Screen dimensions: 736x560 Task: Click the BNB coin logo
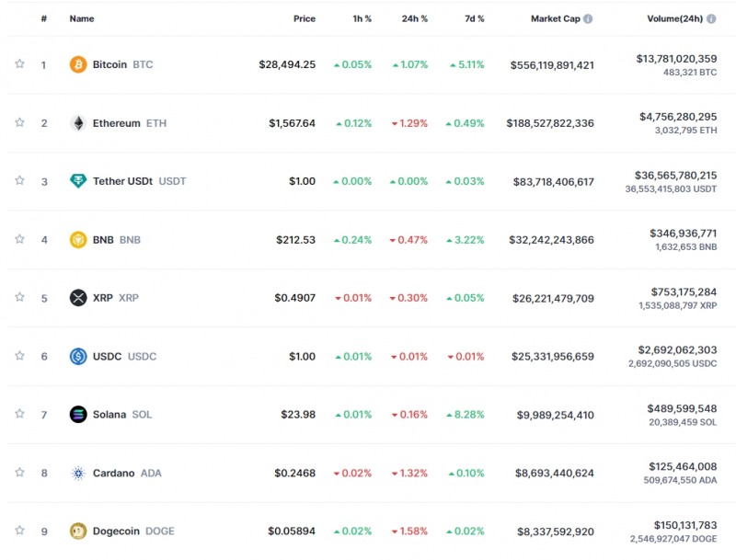(x=76, y=239)
